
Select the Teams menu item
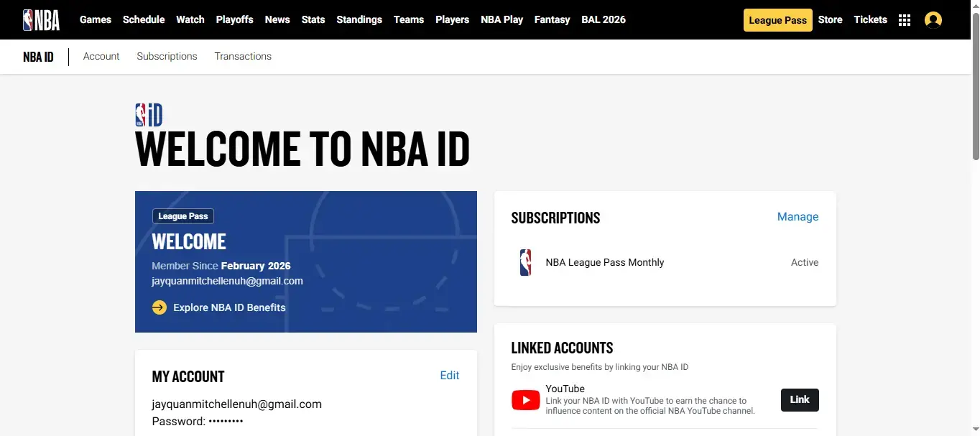point(409,19)
